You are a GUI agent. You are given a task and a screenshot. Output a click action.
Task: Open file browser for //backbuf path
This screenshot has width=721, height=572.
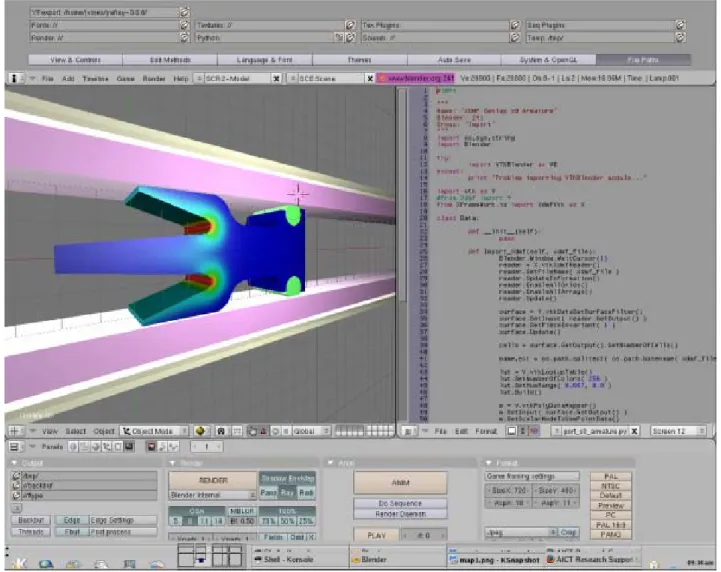[x=16, y=486]
